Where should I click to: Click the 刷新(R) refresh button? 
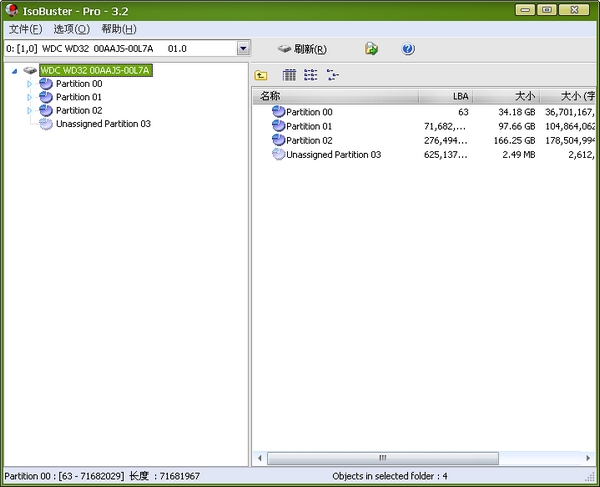[302, 49]
